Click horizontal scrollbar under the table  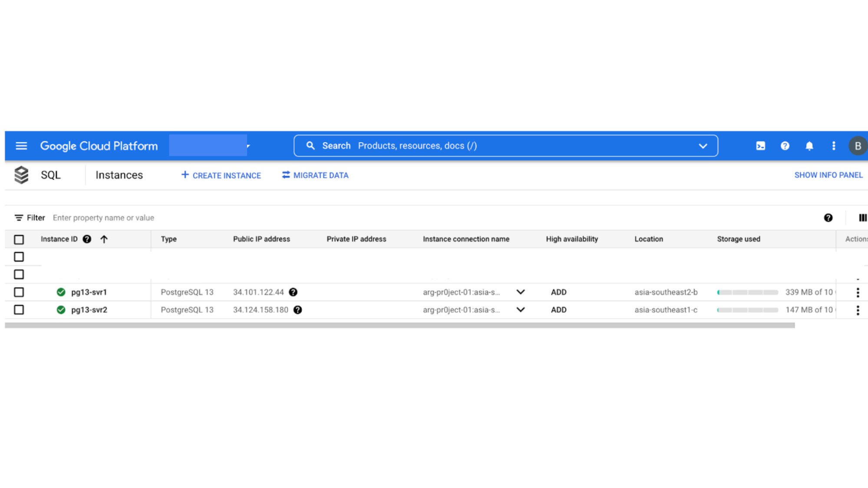click(x=399, y=325)
